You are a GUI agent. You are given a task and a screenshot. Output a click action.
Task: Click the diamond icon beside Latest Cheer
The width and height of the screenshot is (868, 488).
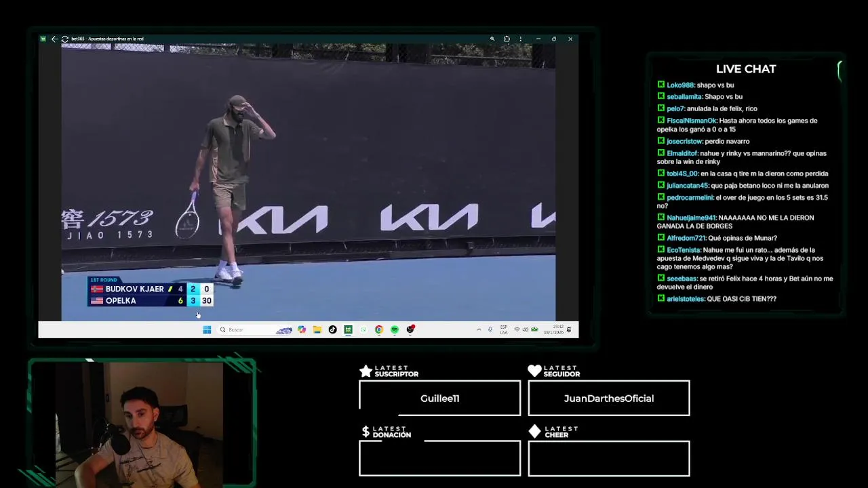click(x=534, y=432)
